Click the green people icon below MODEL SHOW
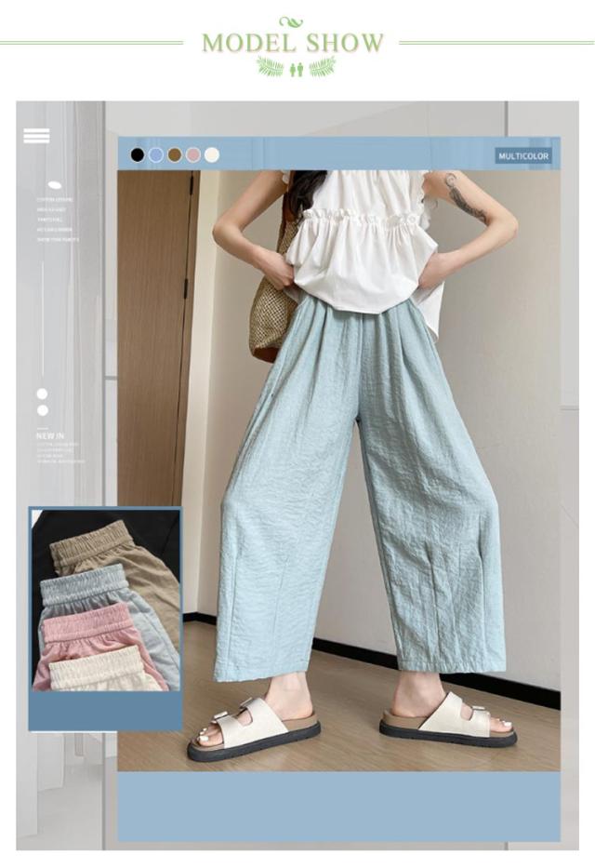This screenshot has height=868, width=595. 297,69
